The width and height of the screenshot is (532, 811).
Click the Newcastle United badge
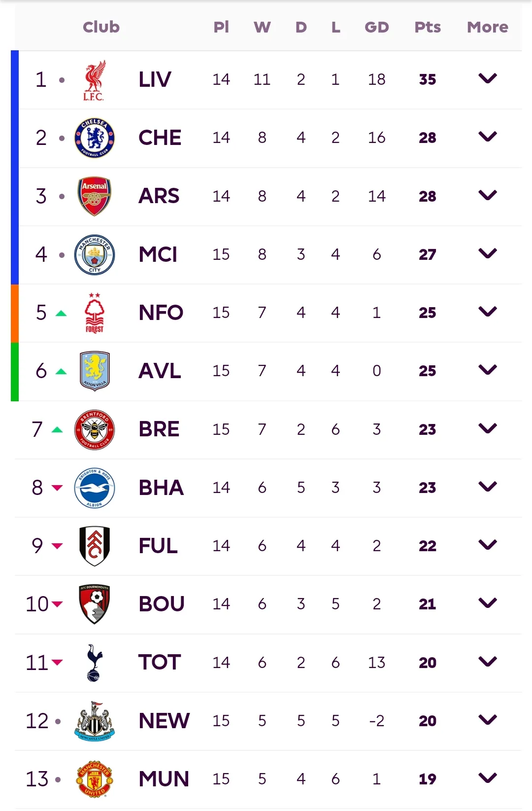pyautogui.click(x=94, y=721)
